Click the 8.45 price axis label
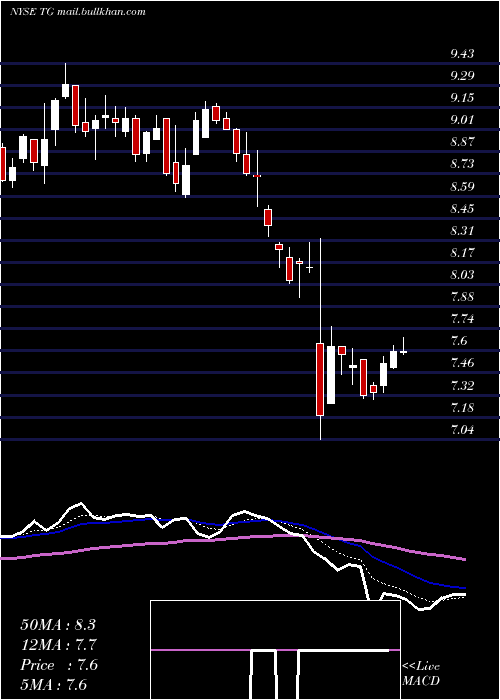Screen dimensions: 500x700 coord(462,209)
